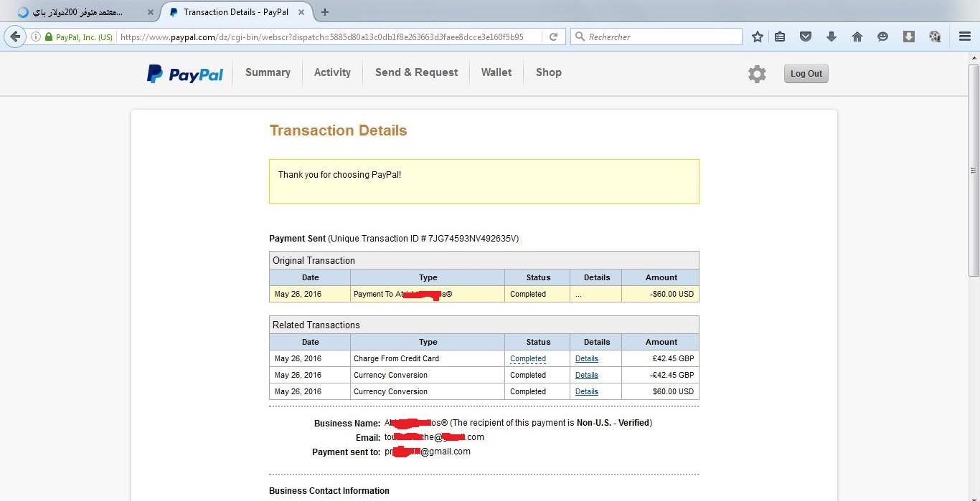Open PayPal settings gear icon
The height and width of the screenshot is (501, 980).
(x=757, y=74)
